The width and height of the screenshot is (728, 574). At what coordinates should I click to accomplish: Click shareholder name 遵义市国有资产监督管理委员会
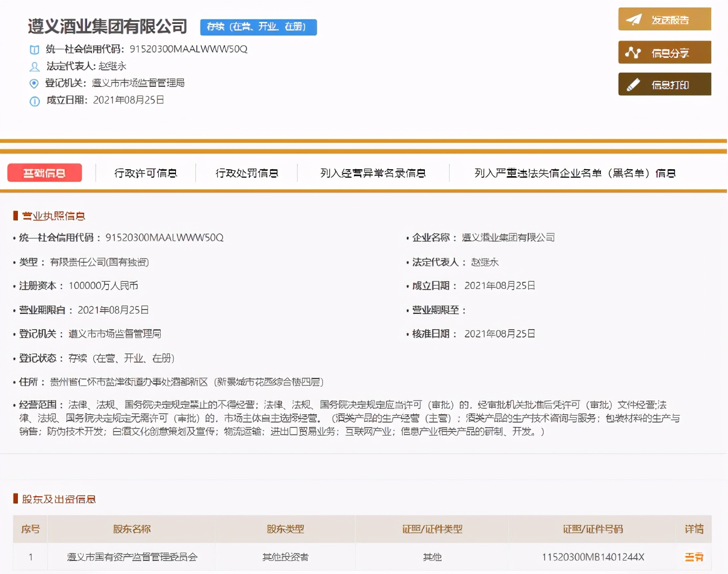pyautogui.click(x=132, y=557)
